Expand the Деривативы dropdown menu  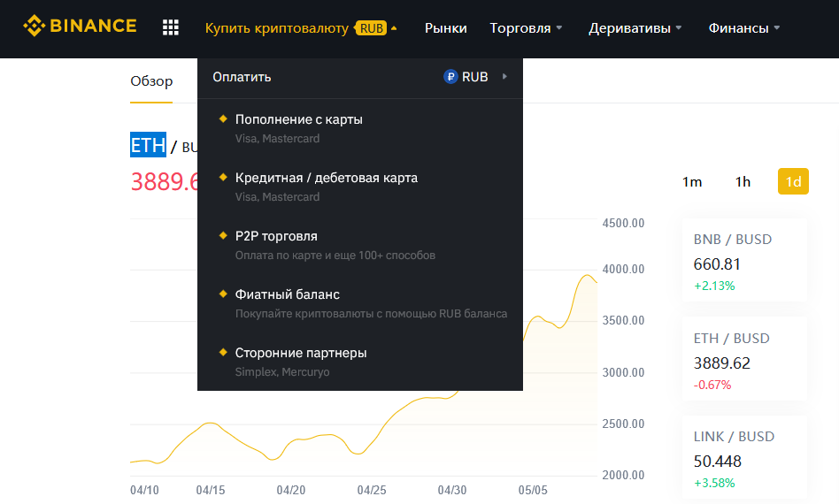635,28
